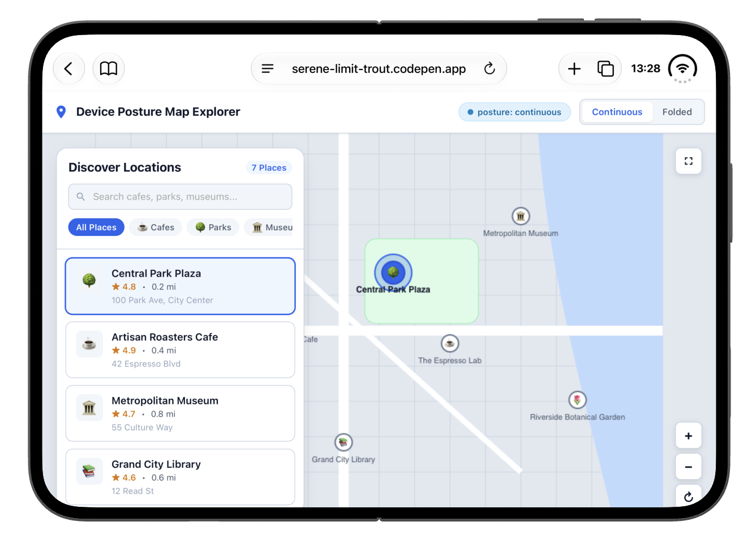Viewport: 756px width, 543px height.
Task: Open Metropolitan Museum list card
Action: [x=180, y=413]
